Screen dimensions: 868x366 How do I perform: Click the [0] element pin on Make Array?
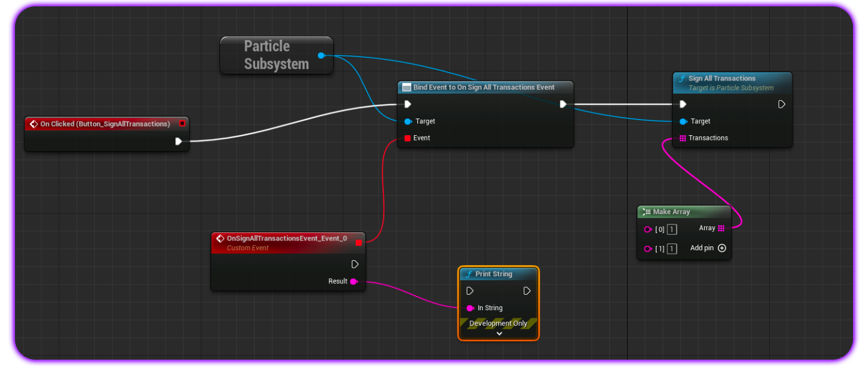tap(648, 229)
